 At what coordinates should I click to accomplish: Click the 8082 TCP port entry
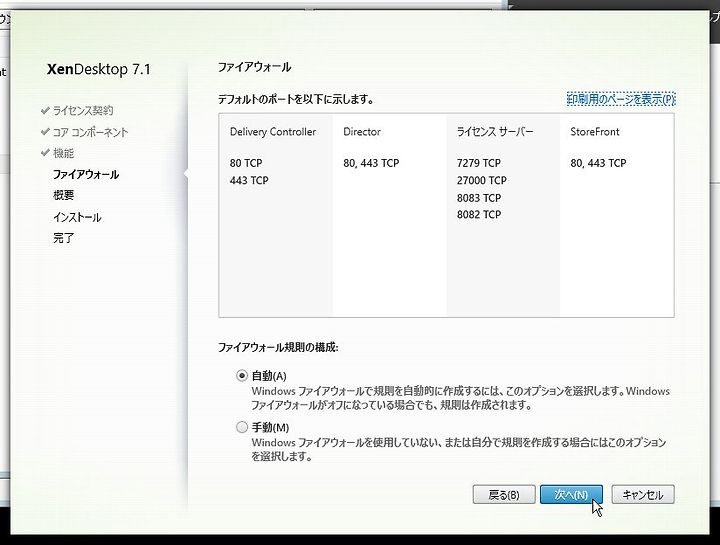(x=478, y=214)
